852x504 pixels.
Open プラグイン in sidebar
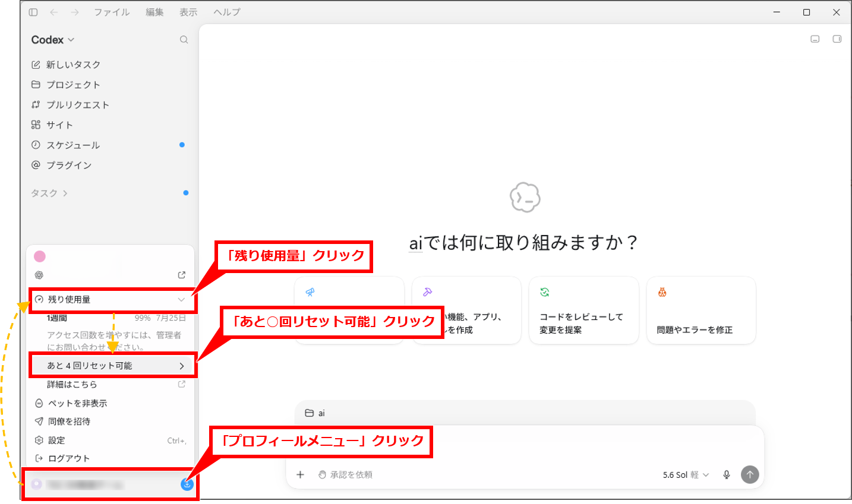[108, 166]
